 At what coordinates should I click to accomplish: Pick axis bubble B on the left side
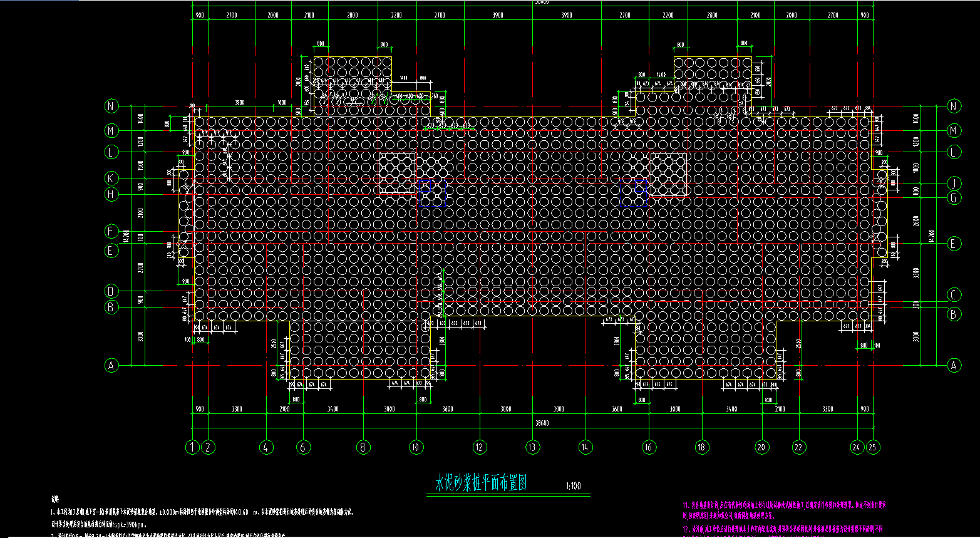[x=111, y=308]
